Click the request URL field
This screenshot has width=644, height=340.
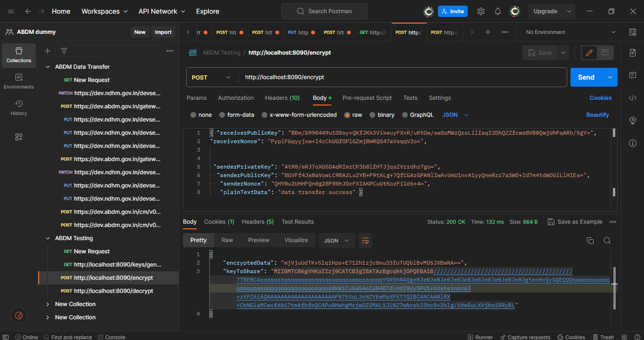pos(403,77)
